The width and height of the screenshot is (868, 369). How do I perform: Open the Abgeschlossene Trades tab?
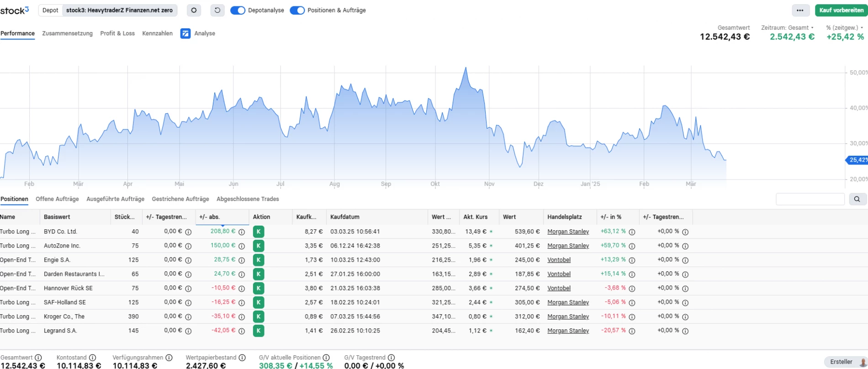click(x=248, y=199)
